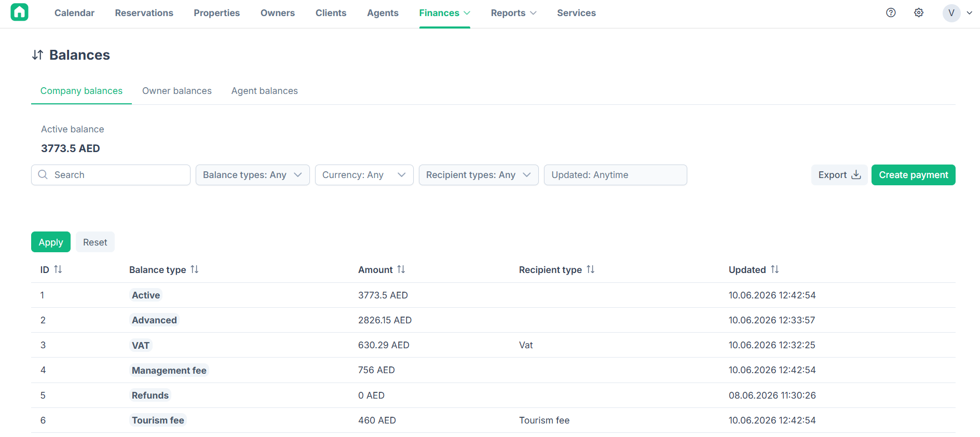Go to the Calendar page
The height and width of the screenshot is (437, 980).
click(74, 13)
